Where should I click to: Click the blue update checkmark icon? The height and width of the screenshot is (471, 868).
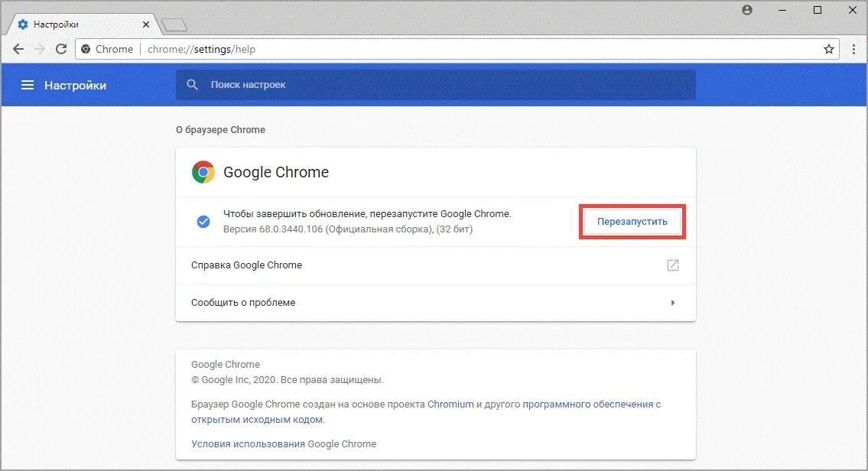point(203,222)
